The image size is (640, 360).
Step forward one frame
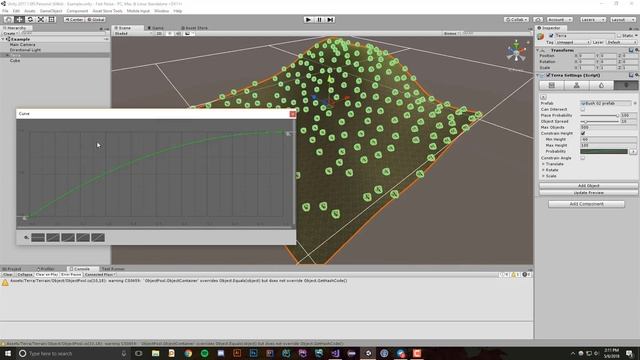(331, 20)
